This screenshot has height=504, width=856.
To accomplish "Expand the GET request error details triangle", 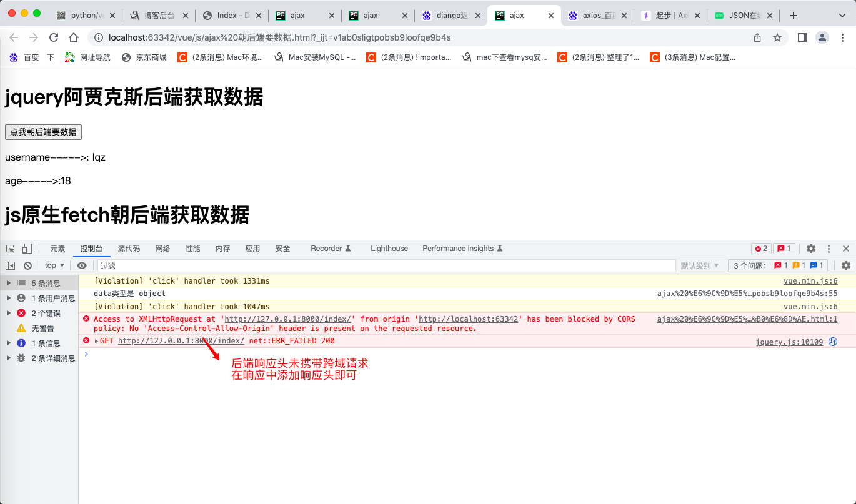I will click(96, 341).
